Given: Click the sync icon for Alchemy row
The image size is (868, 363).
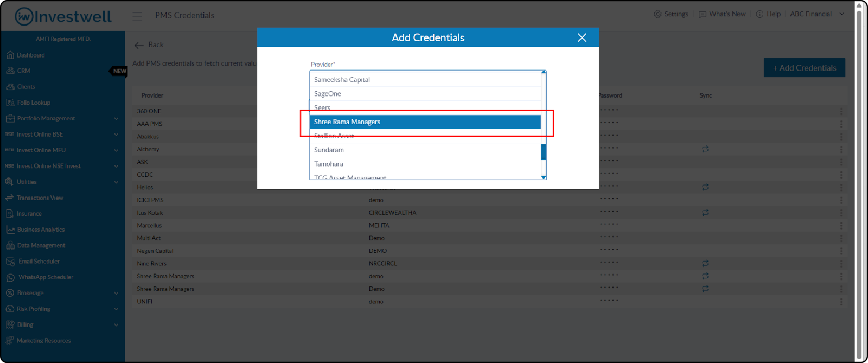Looking at the screenshot, I should pos(705,149).
